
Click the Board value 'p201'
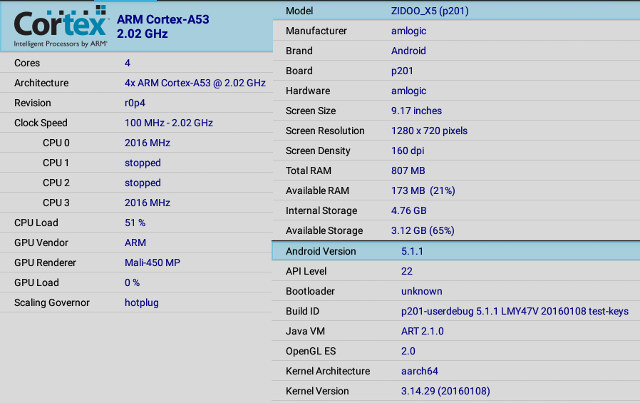pyautogui.click(x=402, y=71)
